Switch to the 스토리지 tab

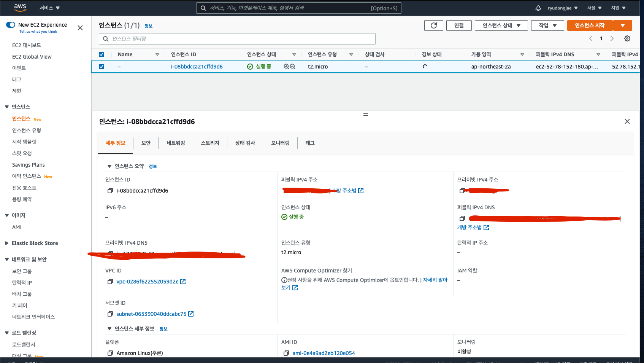click(x=210, y=143)
